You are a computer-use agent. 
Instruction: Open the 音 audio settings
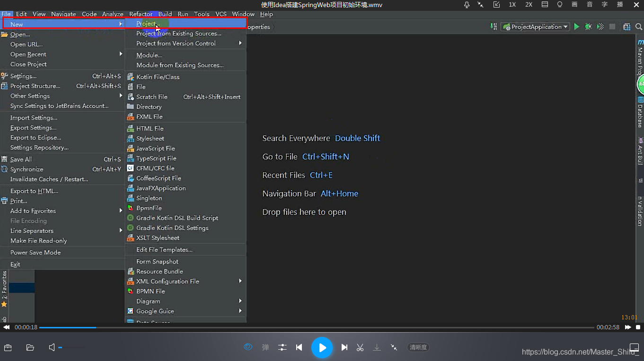coord(590,5)
